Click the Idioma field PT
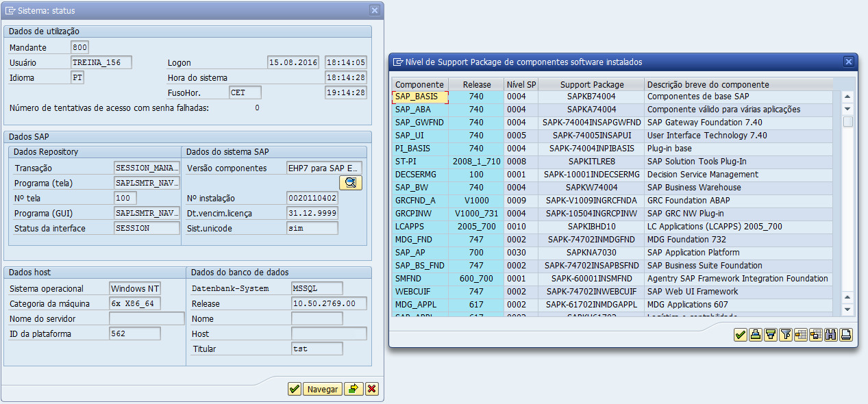Viewport: 868px width, 404px height. (x=77, y=77)
